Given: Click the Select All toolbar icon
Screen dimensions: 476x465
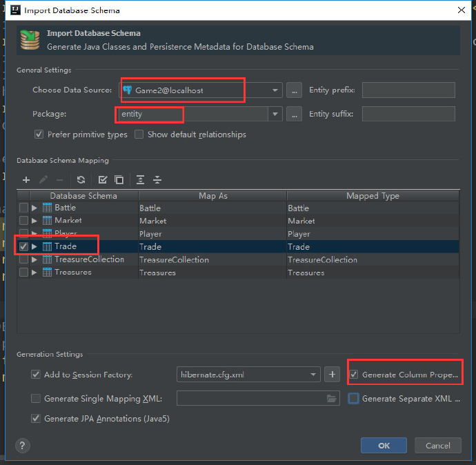Looking at the screenshot, I should point(103,180).
